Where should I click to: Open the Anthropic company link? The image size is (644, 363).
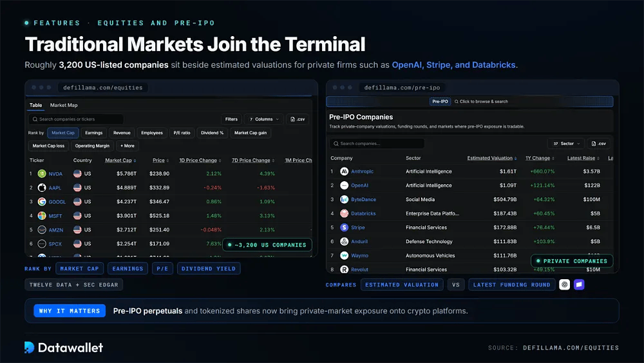[x=362, y=172]
